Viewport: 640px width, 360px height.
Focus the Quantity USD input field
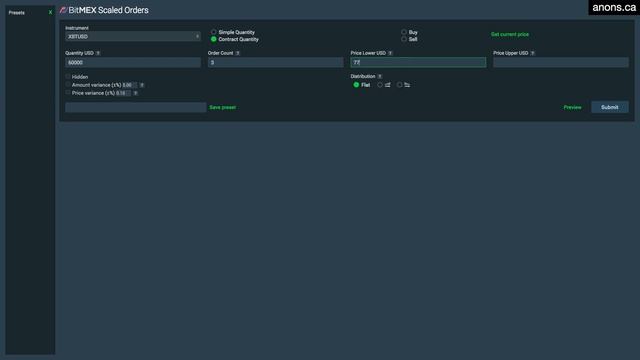point(133,62)
